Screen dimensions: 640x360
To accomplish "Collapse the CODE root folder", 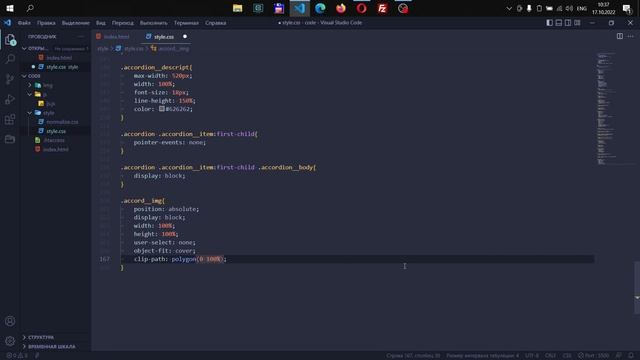I will pyautogui.click(x=24, y=76).
